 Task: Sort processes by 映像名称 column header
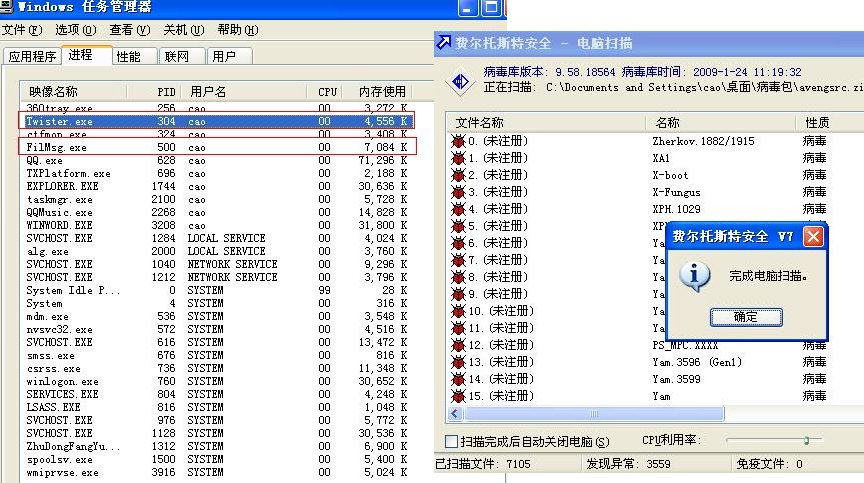pyautogui.click(x=73, y=91)
